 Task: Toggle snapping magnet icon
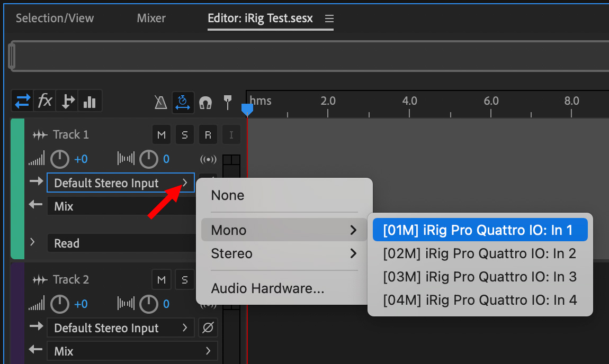[205, 102]
